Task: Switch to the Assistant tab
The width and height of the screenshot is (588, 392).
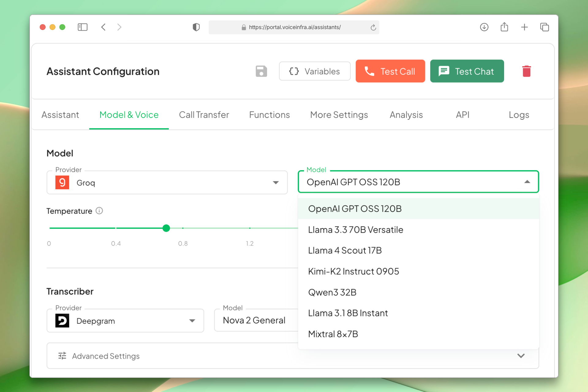Action: [x=60, y=115]
